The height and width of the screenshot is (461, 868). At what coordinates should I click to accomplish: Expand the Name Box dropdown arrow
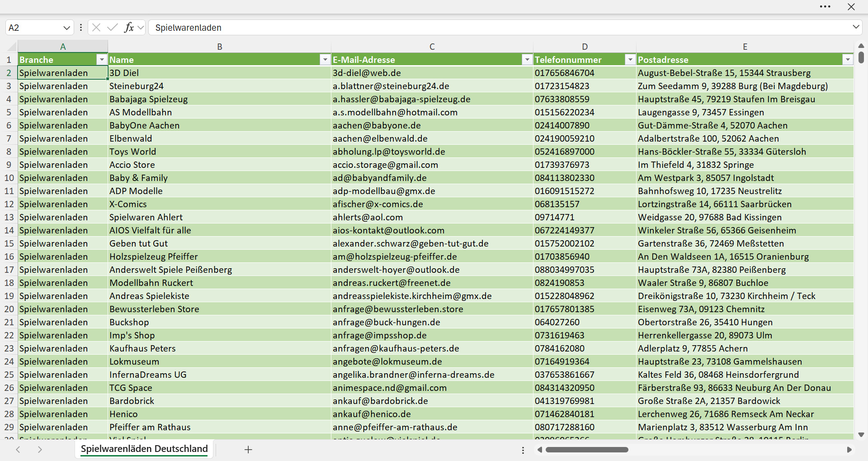pos(66,28)
